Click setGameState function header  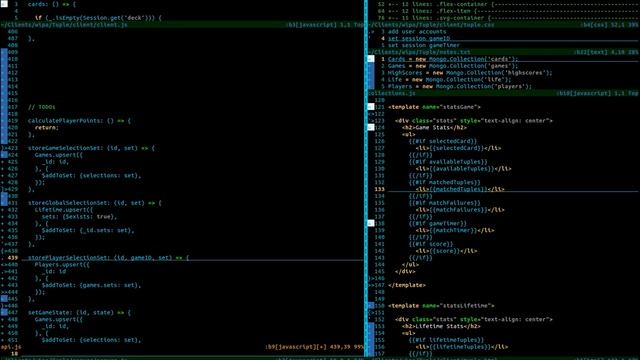click(x=79, y=313)
